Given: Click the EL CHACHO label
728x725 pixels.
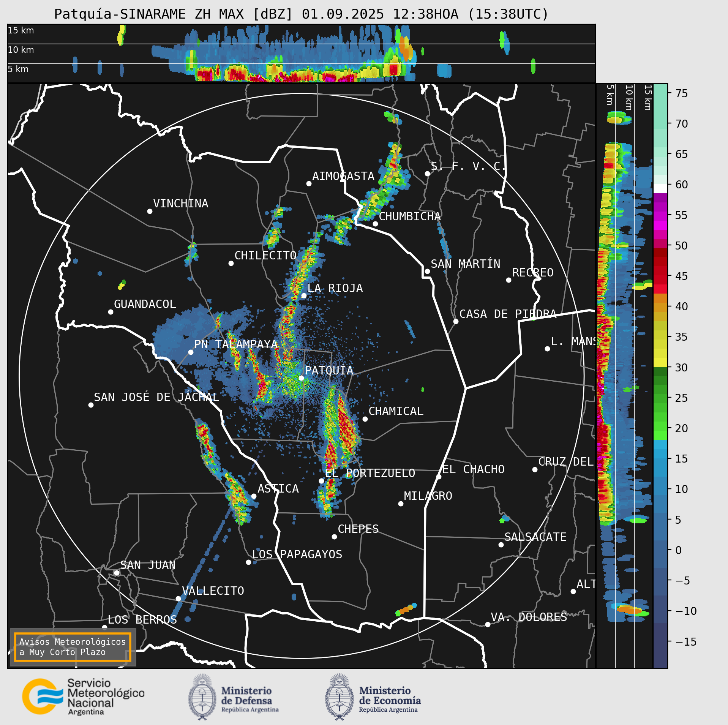Looking at the screenshot, I should [x=474, y=469].
